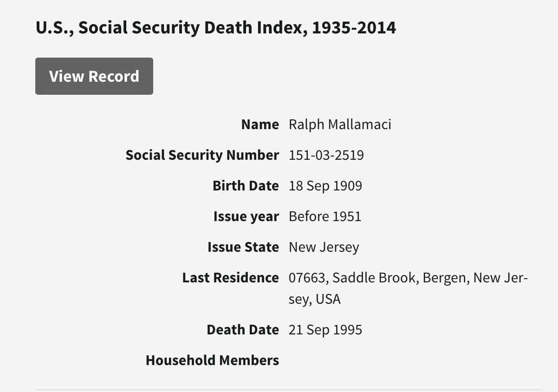Click the number 151-03-2519
This screenshot has height=392, width=558.
tap(326, 155)
